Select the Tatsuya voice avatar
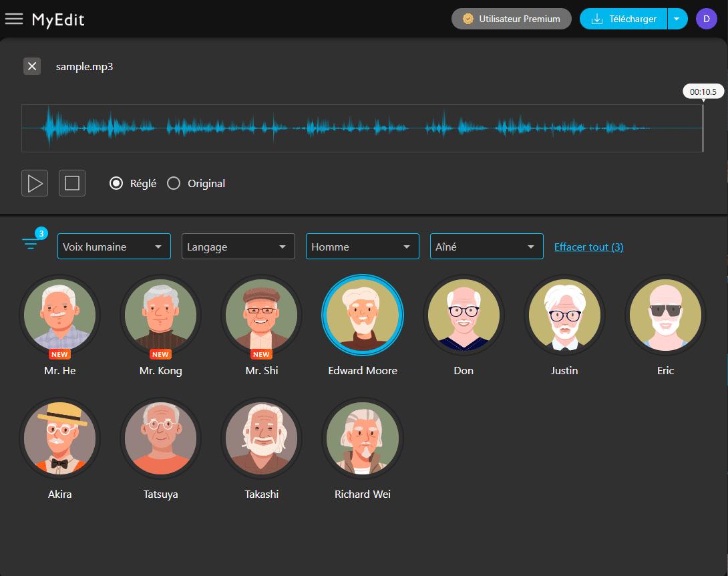The width and height of the screenshot is (728, 576). pyautogui.click(x=161, y=438)
